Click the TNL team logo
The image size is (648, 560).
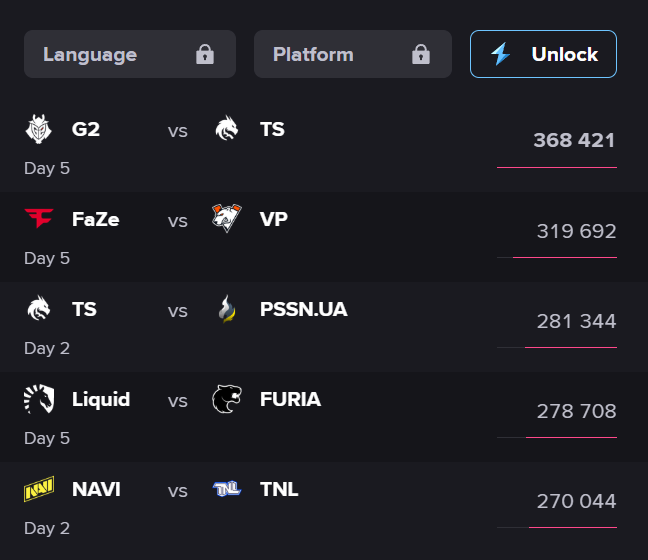(227, 489)
